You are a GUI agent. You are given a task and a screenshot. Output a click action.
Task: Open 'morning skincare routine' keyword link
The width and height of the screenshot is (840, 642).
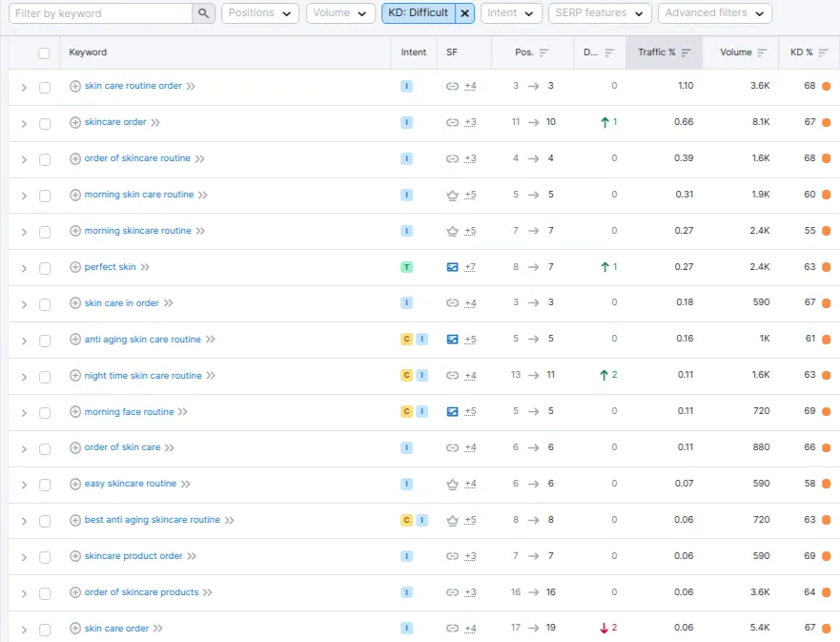coord(137,231)
